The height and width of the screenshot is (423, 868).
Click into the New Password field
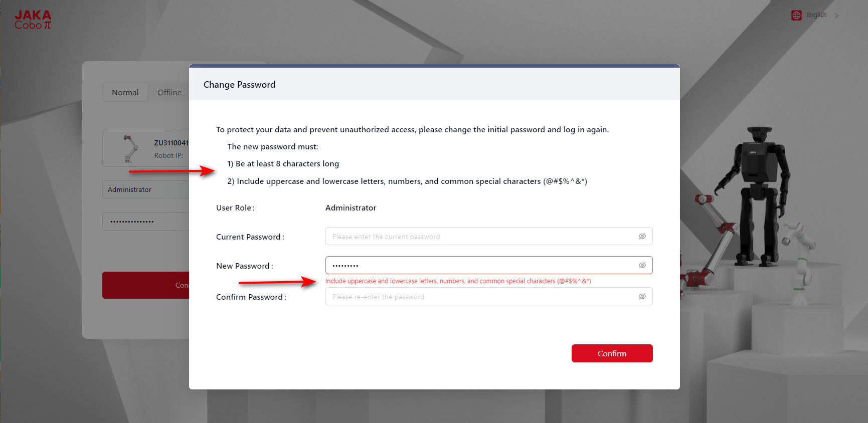pos(481,266)
